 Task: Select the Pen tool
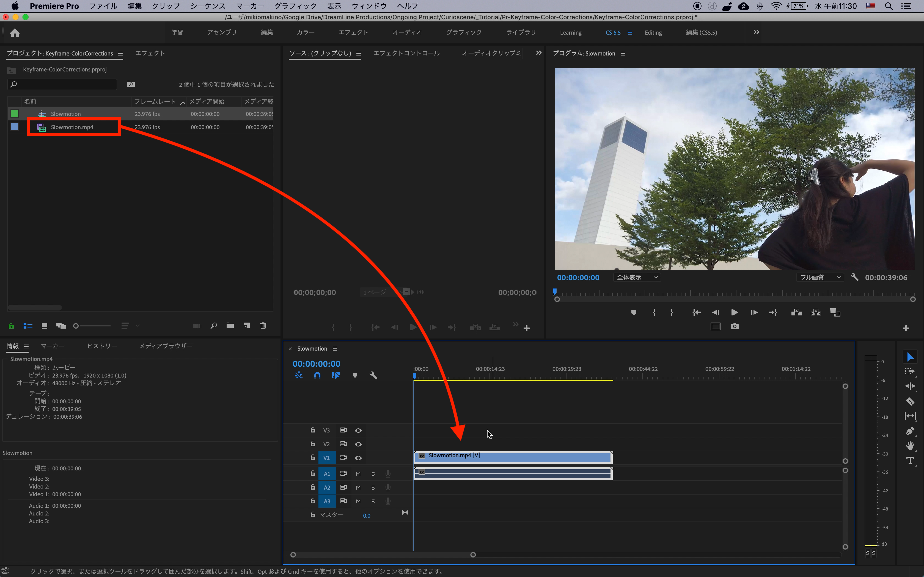tap(910, 431)
